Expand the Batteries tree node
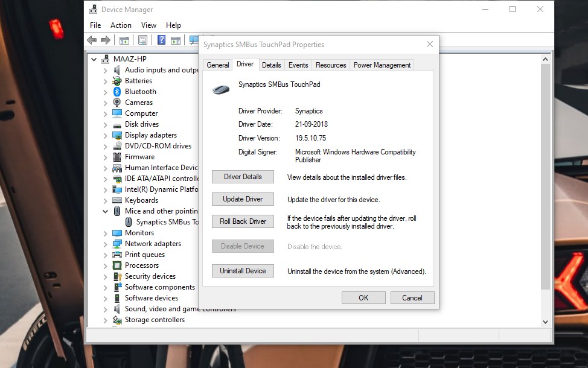 click(106, 81)
